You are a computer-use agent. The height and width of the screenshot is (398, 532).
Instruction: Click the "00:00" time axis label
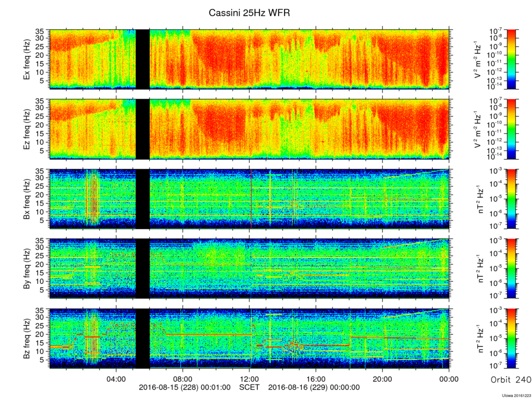pos(449,379)
